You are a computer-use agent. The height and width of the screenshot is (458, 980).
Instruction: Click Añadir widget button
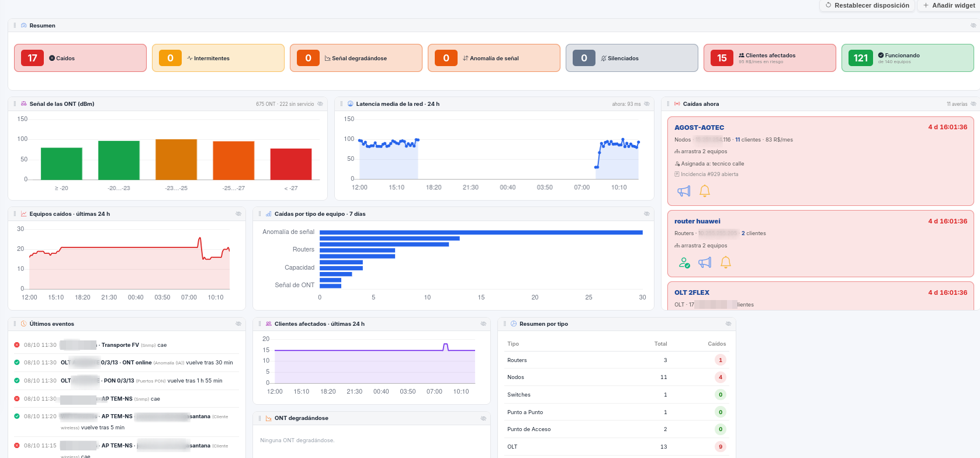948,5
